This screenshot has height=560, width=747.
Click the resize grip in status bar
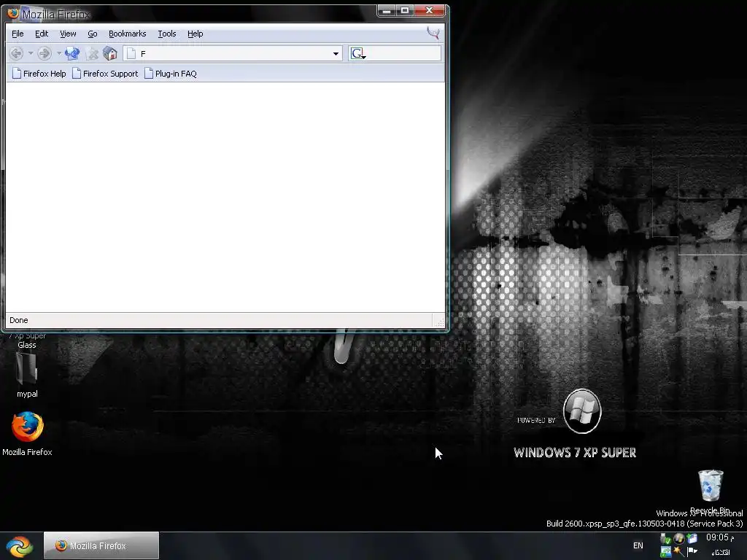point(440,322)
